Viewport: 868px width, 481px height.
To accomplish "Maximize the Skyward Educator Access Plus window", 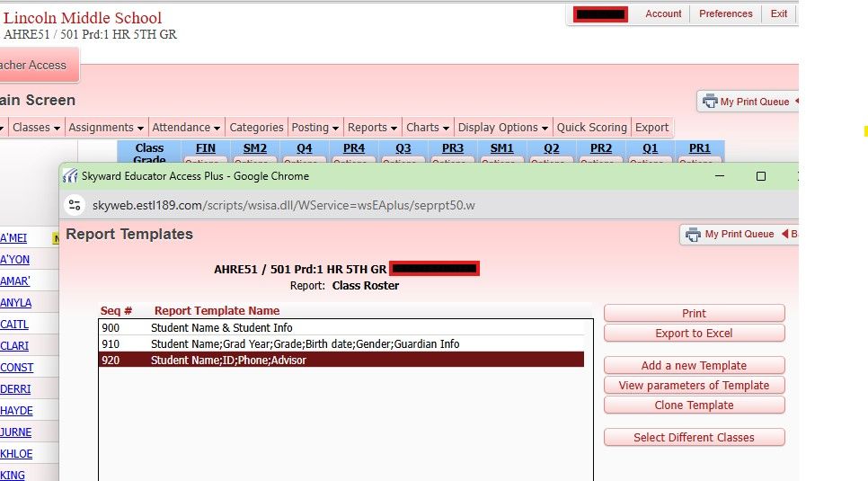I will tap(760, 176).
